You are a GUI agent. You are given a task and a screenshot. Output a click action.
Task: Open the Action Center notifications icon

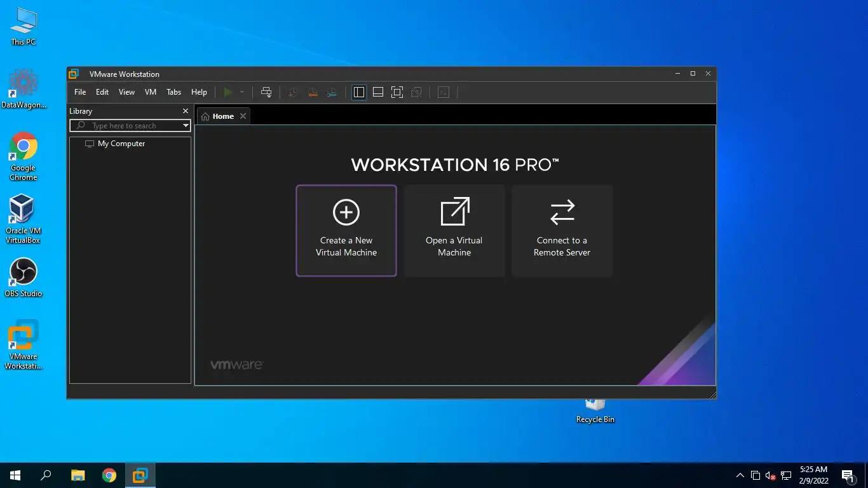848,475
